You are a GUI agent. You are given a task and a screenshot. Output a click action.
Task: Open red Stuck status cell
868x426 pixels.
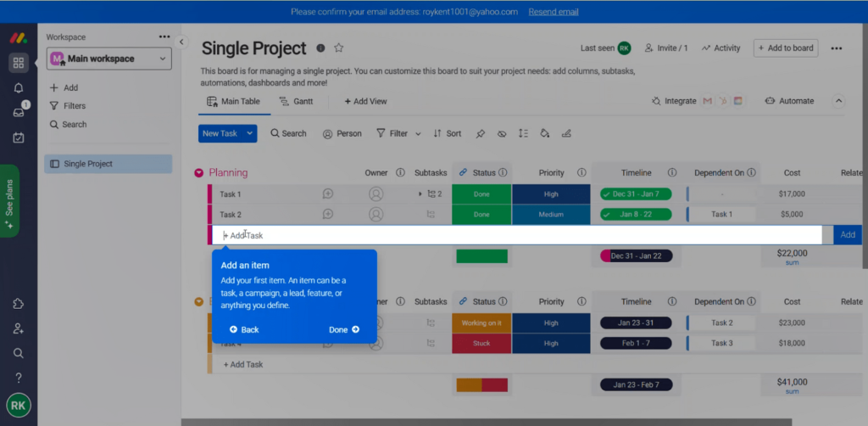pos(481,344)
